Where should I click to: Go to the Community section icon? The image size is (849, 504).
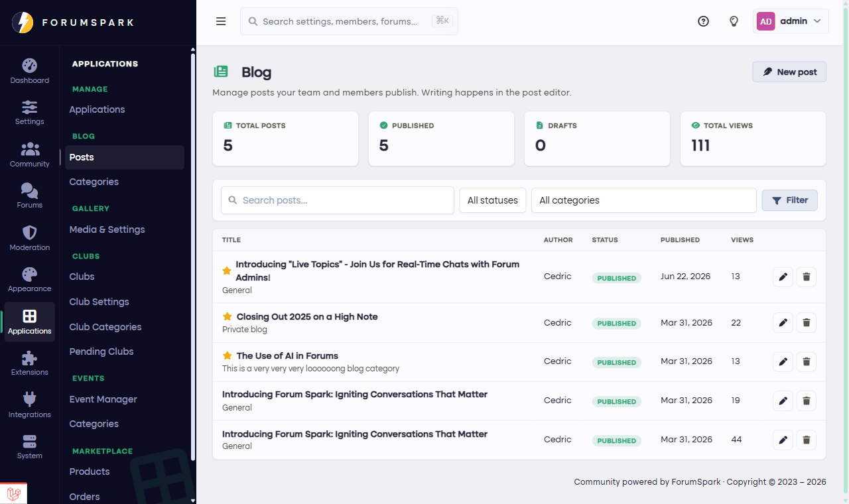pyautogui.click(x=29, y=149)
